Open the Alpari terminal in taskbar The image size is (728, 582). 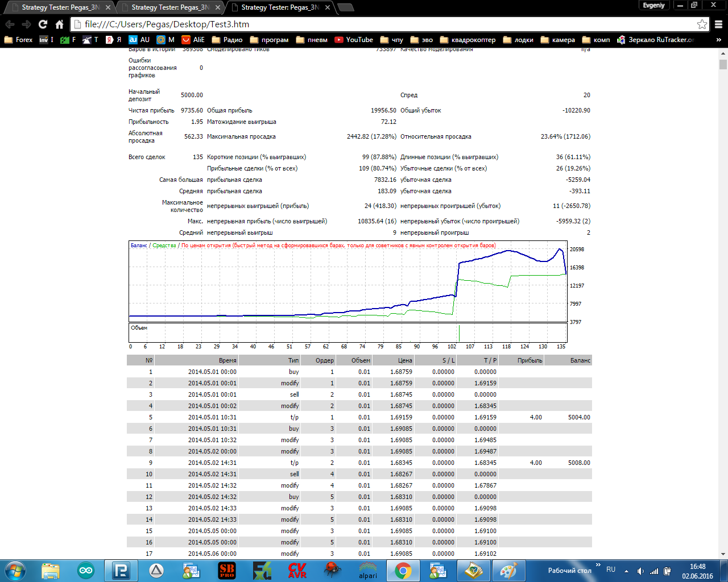tap(368, 571)
